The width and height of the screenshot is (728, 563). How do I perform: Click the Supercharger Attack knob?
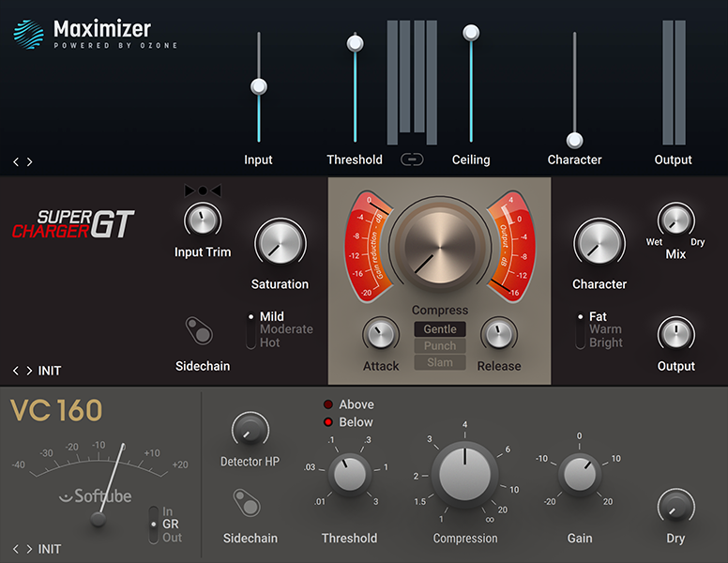381,334
